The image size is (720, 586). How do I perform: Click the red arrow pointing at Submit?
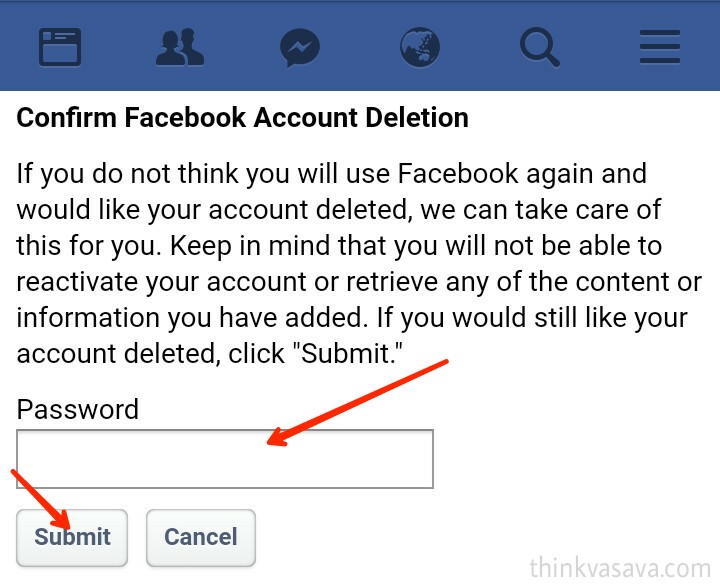pos(42,498)
